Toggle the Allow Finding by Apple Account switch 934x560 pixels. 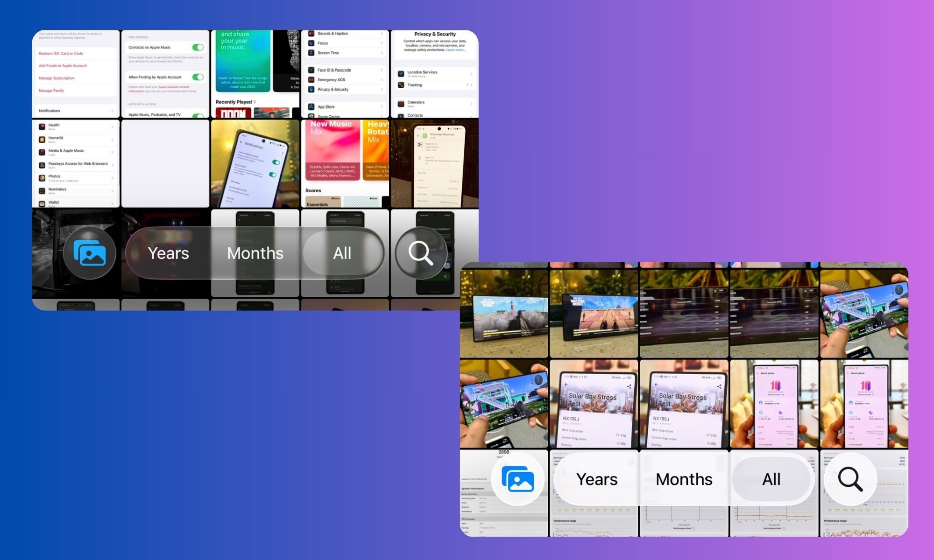[198, 77]
